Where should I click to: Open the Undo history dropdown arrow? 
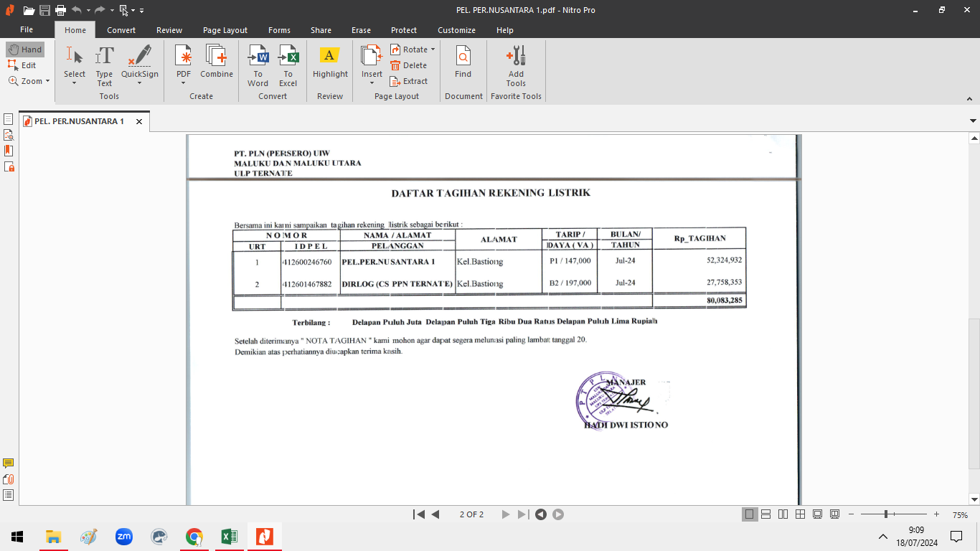88,11
